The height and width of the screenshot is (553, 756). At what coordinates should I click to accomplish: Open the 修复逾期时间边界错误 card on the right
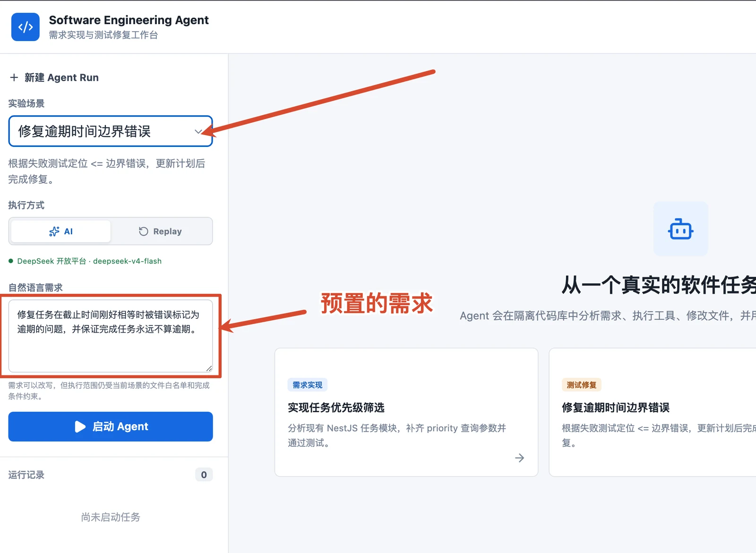(x=653, y=412)
